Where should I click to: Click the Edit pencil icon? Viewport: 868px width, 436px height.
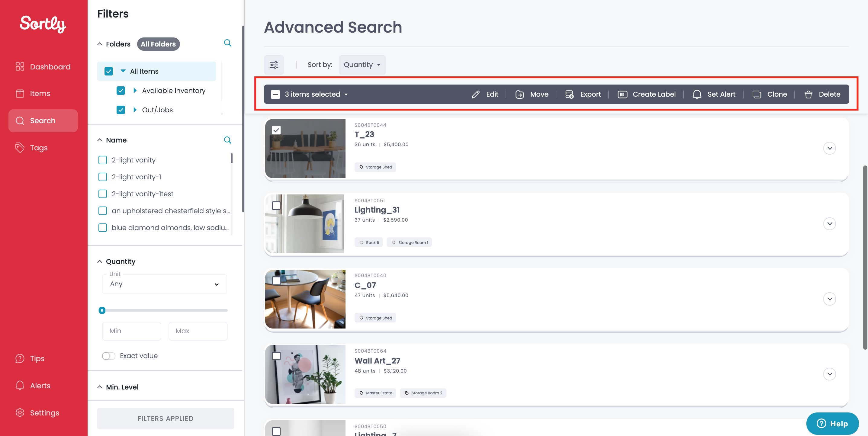[x=475, y=94]
